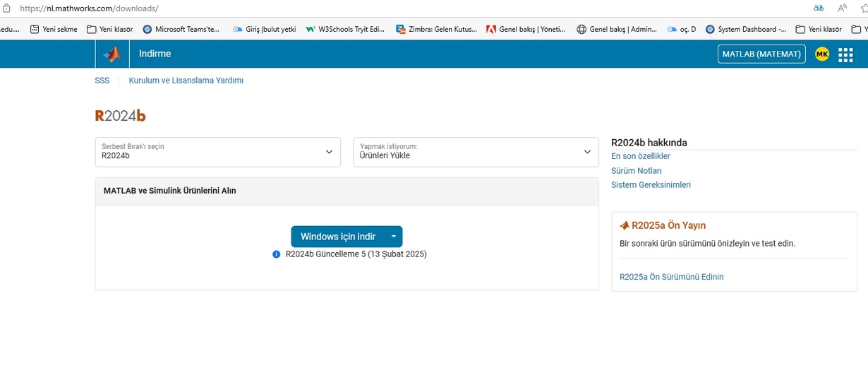868x380 pixels.
Task: Open the MK user profile avatar
Action: click(x=821, y=54)
